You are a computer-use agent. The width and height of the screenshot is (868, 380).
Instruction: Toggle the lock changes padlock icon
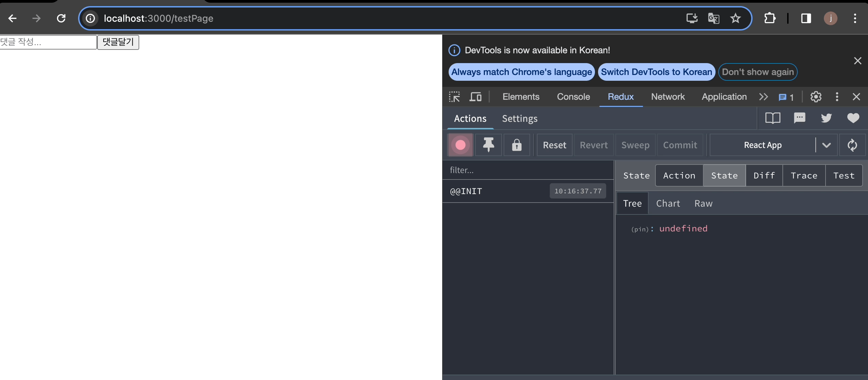517,145
